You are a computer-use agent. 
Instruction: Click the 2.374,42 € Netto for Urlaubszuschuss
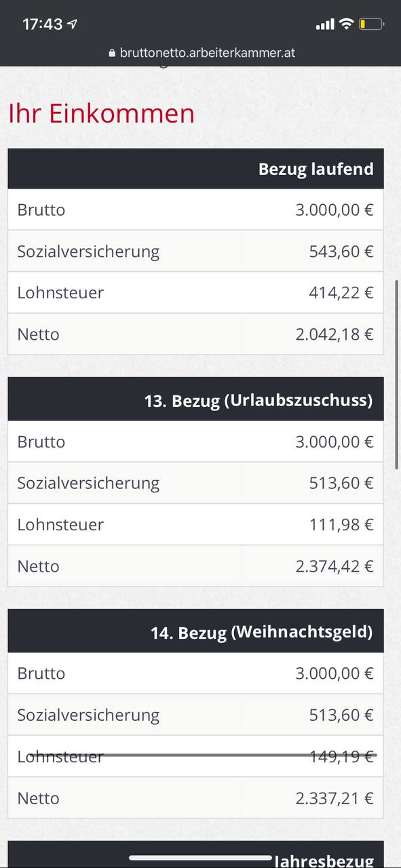tap(335, 566)
